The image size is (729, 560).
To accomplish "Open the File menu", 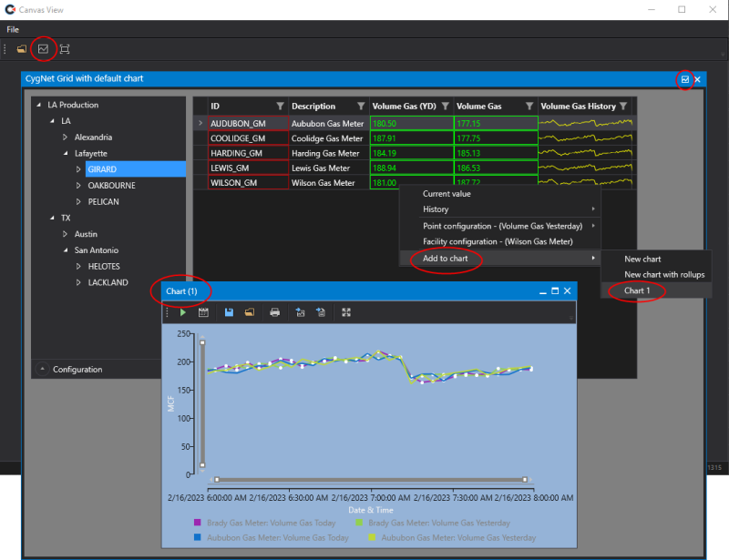I will click(x=13, y=29).
